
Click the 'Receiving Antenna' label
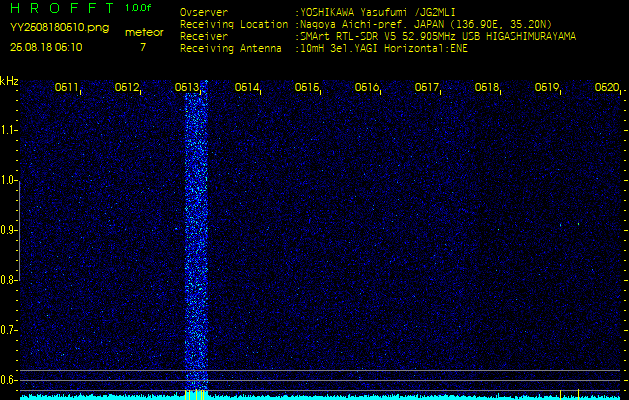coord(231,49)
